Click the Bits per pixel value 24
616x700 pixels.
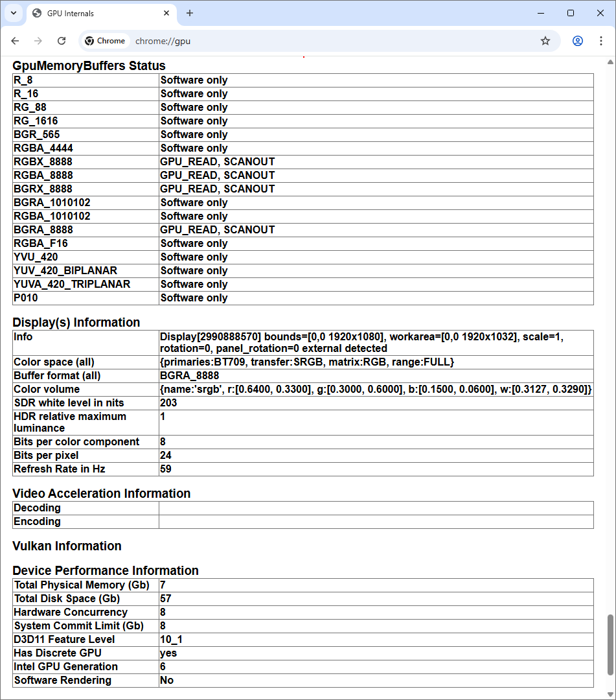click(x=165, y=456)
